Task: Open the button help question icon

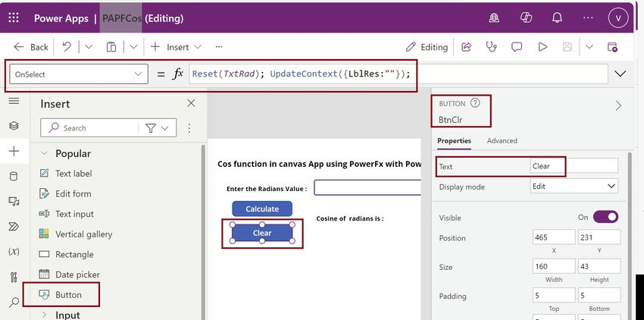Action: click(x=475, y=103)
